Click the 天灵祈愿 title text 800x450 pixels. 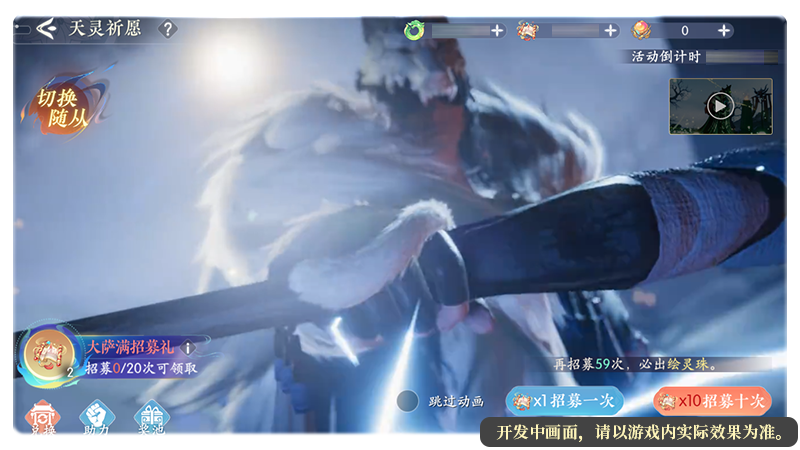click(x=105, y=29)
